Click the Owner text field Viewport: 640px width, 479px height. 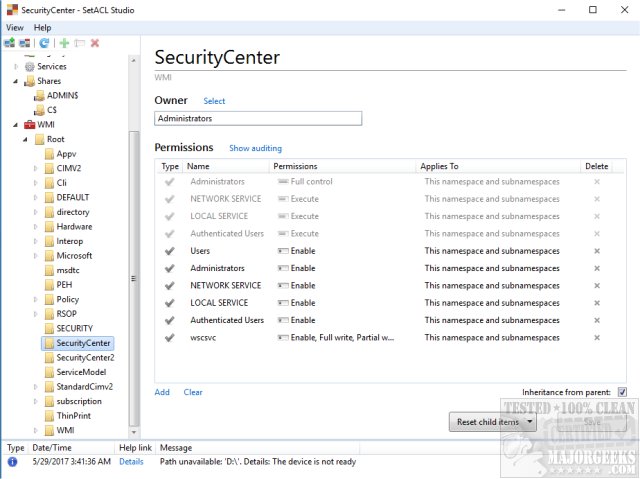pos(258,118)
